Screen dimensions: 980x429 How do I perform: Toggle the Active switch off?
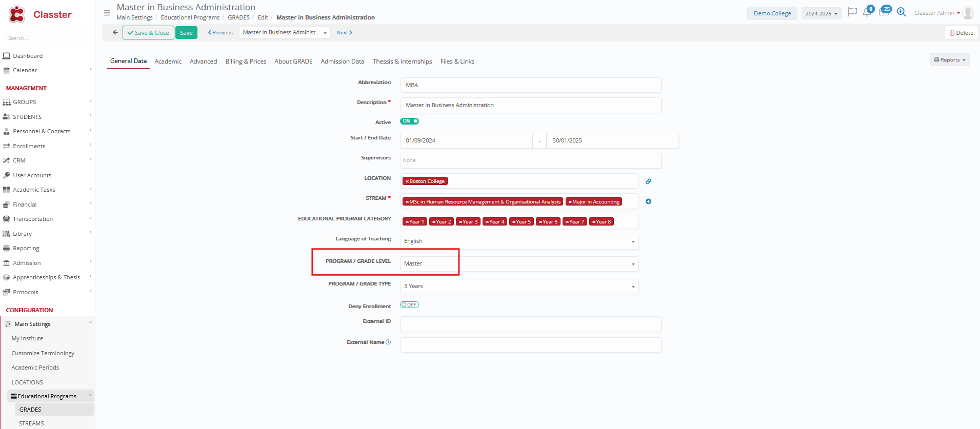click(409, 121)
